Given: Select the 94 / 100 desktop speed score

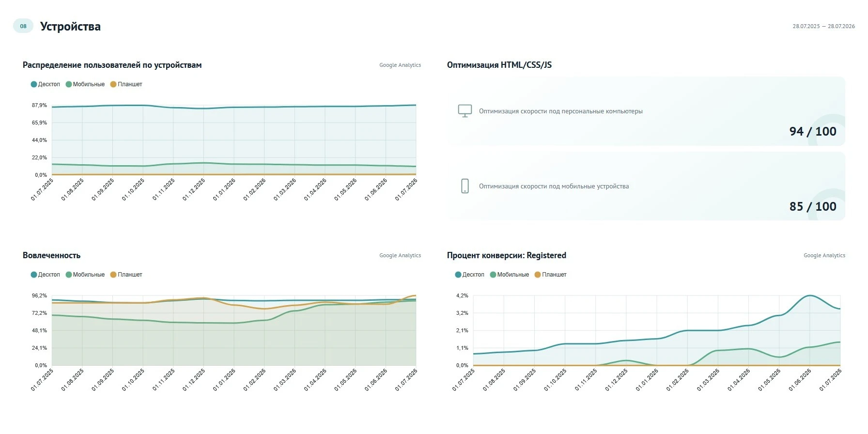Looking at the screenshot, I should (x=813, y=131).
